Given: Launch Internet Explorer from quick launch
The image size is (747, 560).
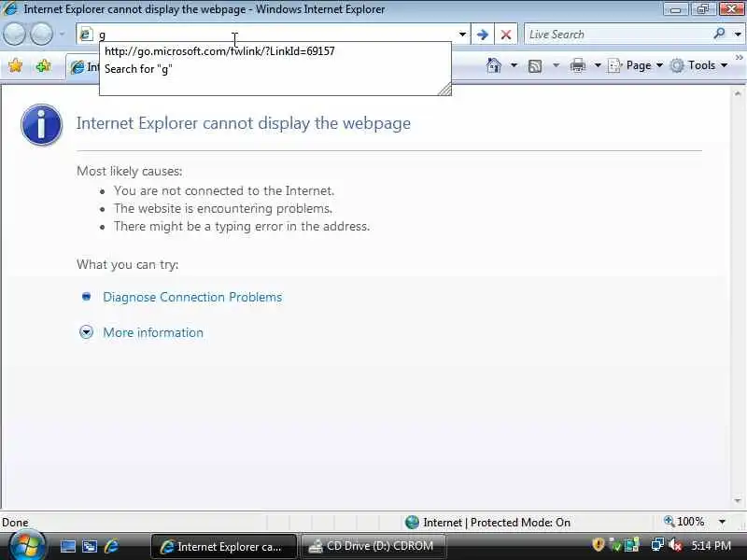Looking at the screenshot, I should pos(111,546).
